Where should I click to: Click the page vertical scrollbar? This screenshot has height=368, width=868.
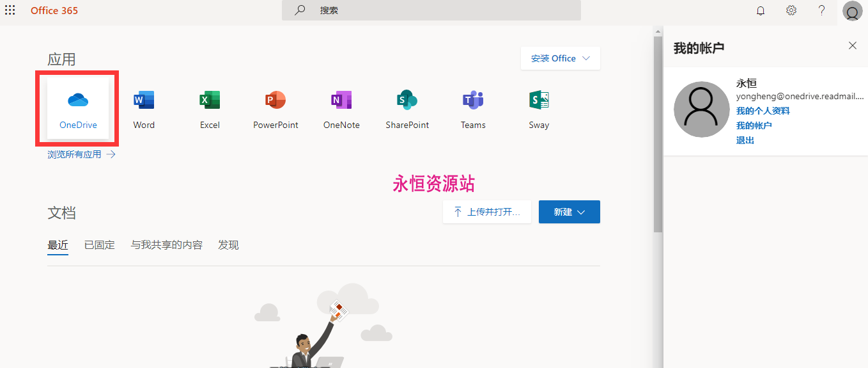[658, 134]
